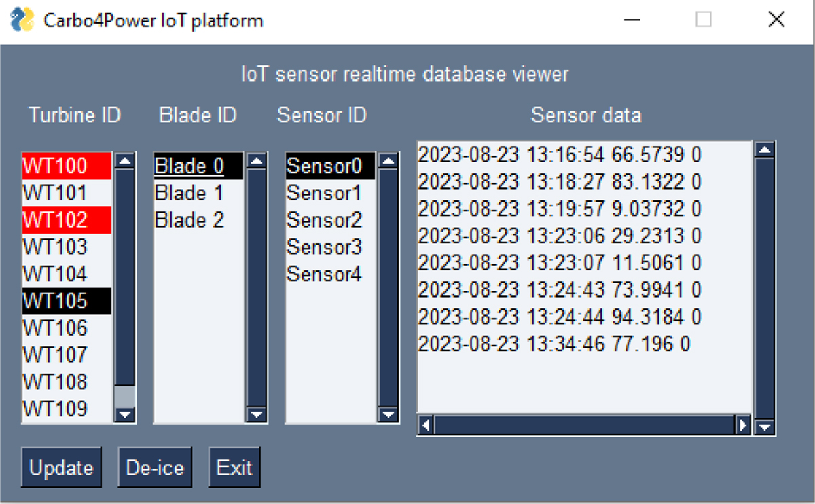Image resolution: width=815 pixels, height=504 pixels.
Task: Click Blade list scroll down arrow
Action: point(256,414)
